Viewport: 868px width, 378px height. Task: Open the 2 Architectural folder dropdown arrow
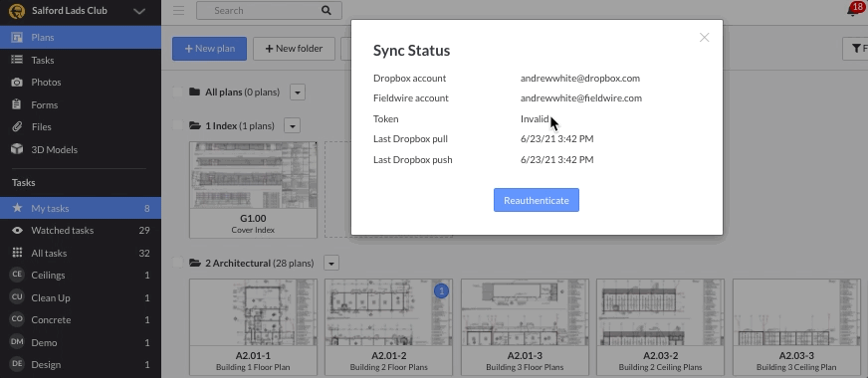pos(331,263)
